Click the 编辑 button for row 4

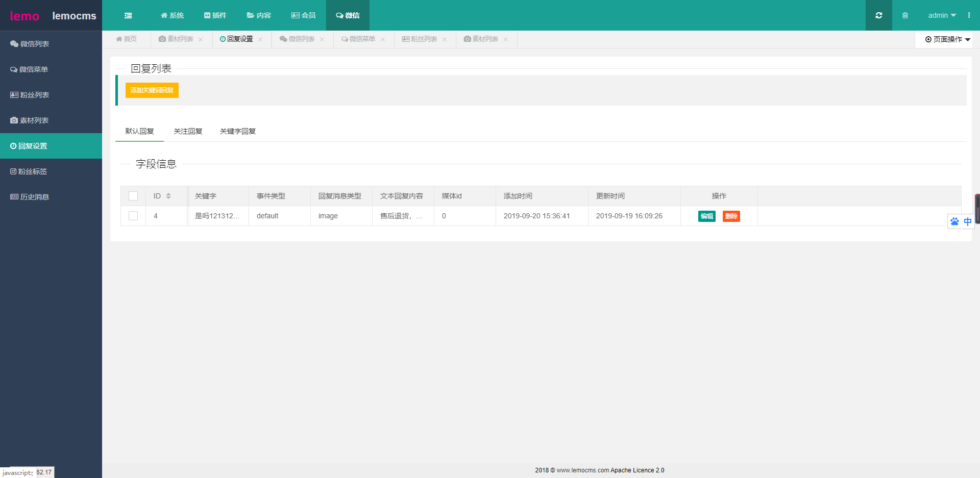(707, 216)
